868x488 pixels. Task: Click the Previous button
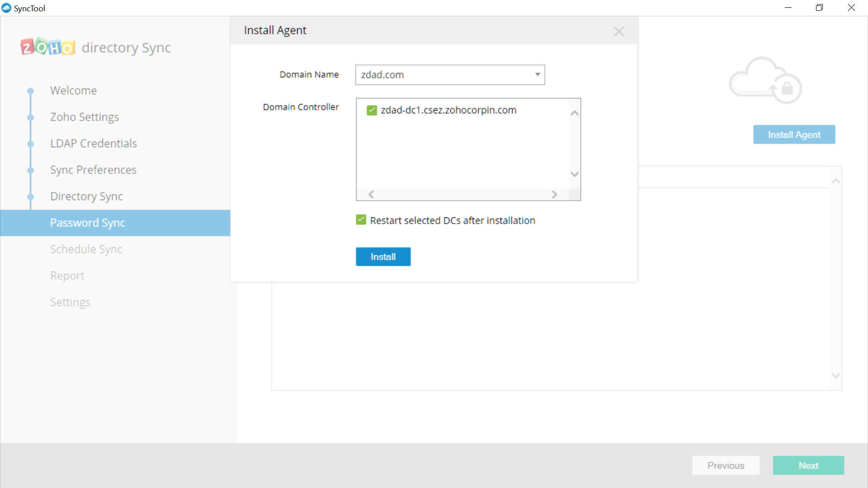point(725,465)
